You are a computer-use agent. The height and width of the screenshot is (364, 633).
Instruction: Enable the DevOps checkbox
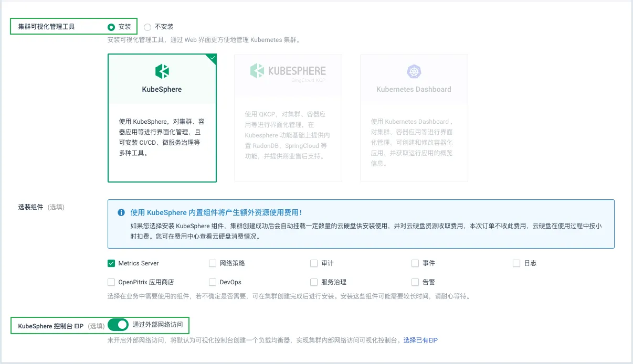[213, 282]
